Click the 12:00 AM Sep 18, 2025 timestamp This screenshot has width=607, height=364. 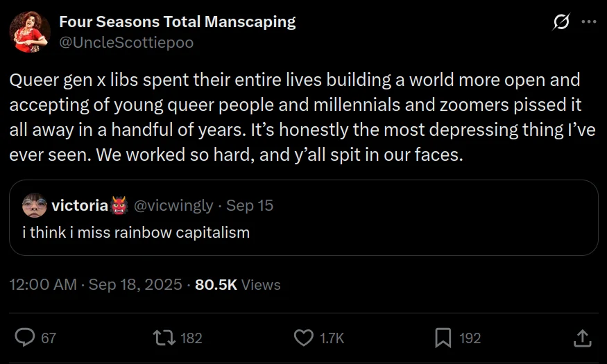(96, 284)
